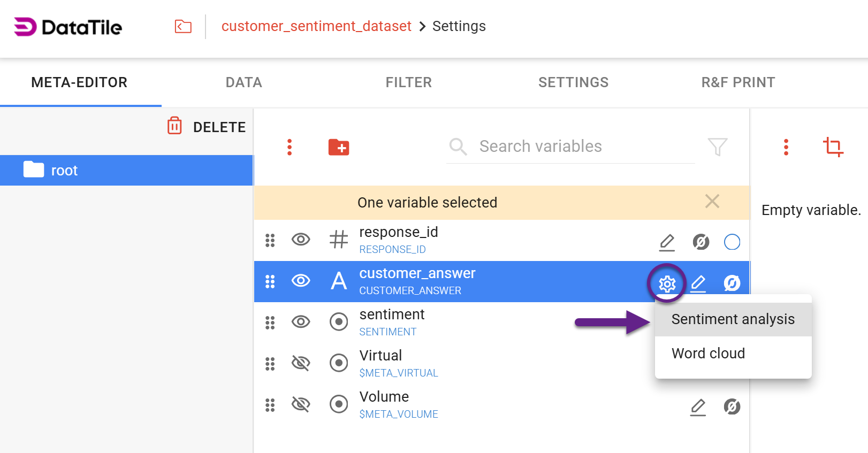Viewport: 868px width, 453px height.
Task: Open three-dot menu above variable list
Action: tap(290, 147)
